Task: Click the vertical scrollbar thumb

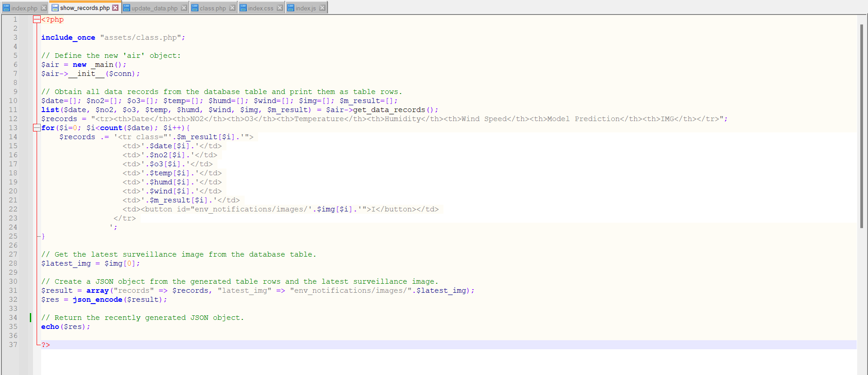Action: click(862, 127)
